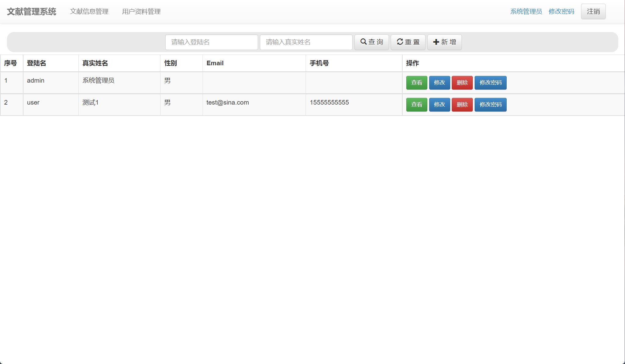Image resolution: width=625 pixels, height=364 pixels.
Task: Click the plus icon on 新增 button
Action: pos(436,42)
